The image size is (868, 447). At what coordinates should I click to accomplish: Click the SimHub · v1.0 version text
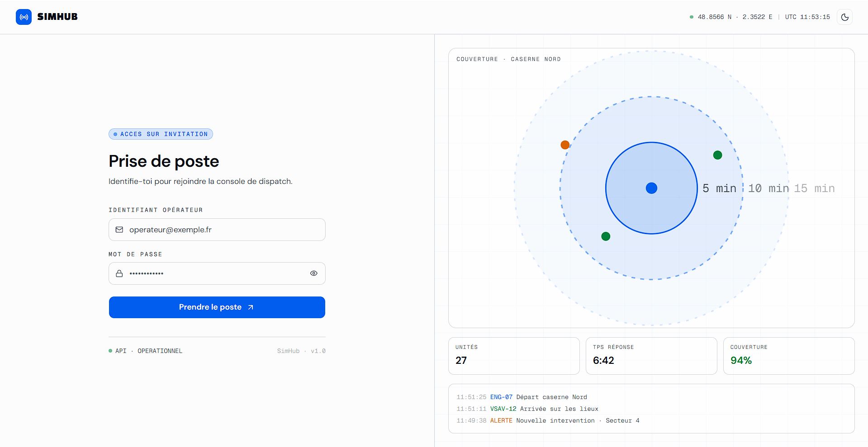click(301, 351)
